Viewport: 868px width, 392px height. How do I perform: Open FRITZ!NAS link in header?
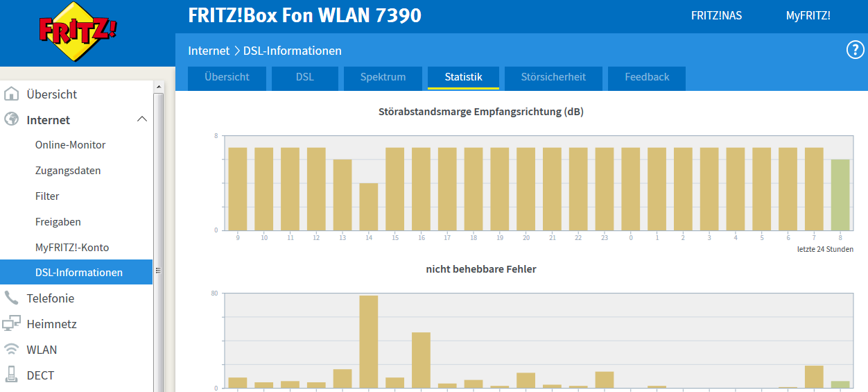click(x=716, y=15)
